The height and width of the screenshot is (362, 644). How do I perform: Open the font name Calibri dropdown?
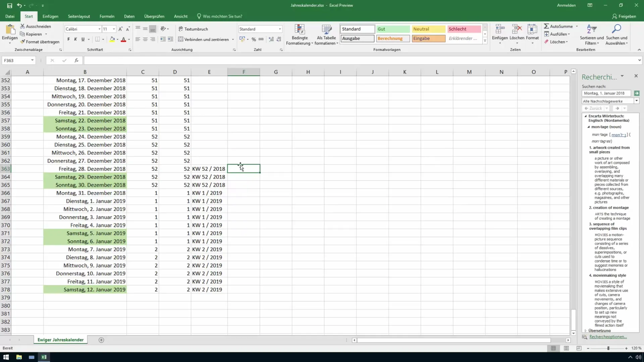coord(99,29)
